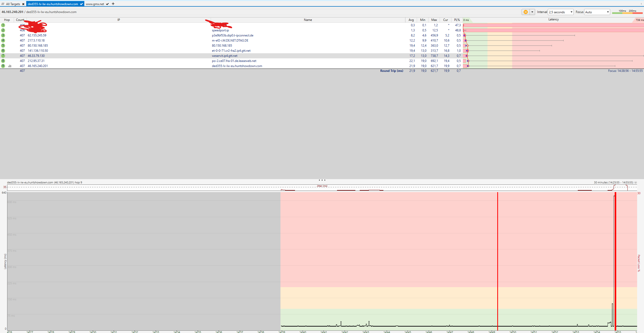Click the PL% column header
Image resolution: width=644 pixels, height=333 pixels.
tap(457, 20)
